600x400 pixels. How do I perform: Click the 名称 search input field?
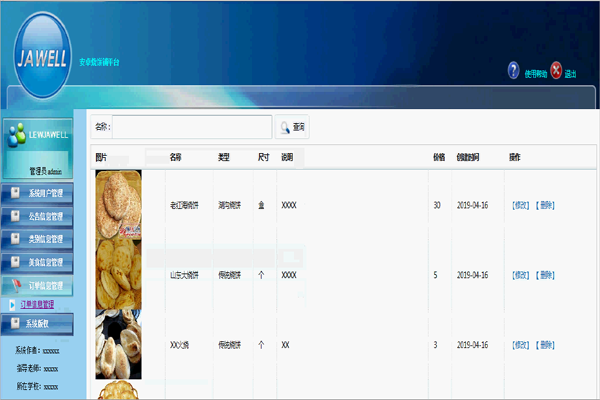tap(192, 127)
